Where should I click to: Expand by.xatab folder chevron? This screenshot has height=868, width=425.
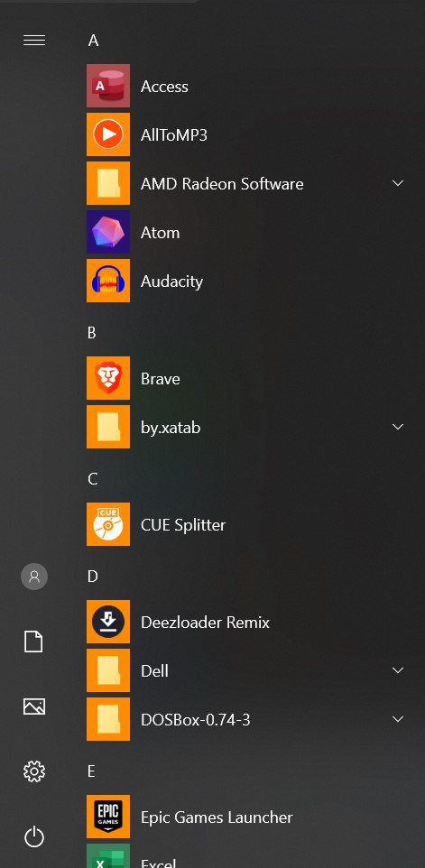point(398,427)
